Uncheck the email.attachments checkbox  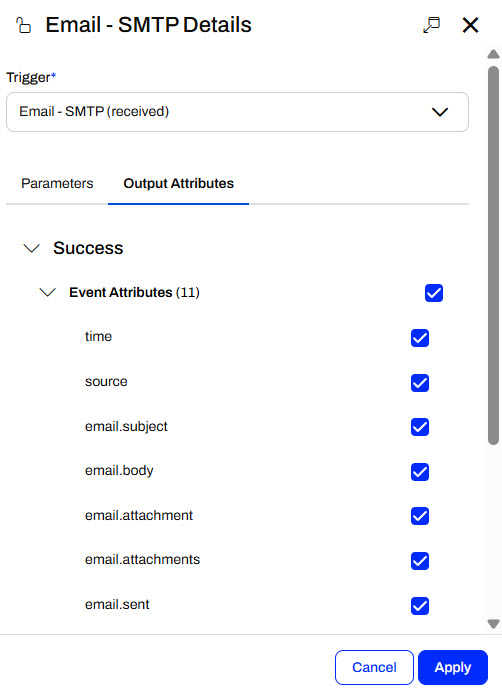coord(419,561)
